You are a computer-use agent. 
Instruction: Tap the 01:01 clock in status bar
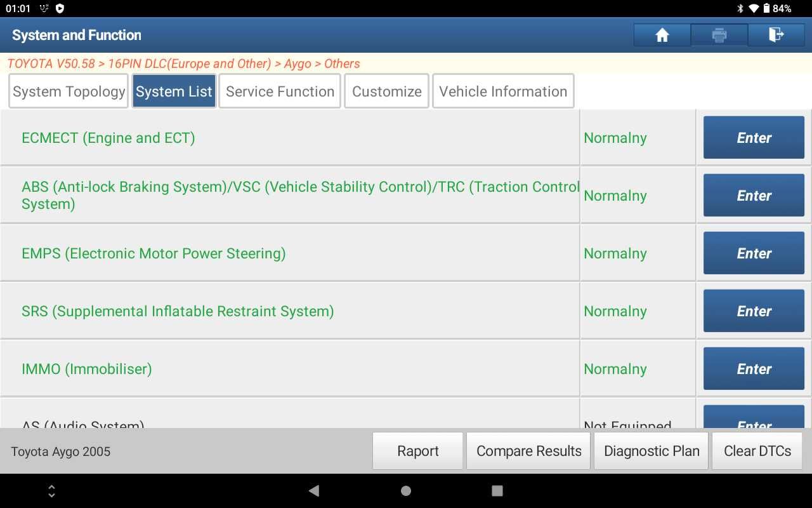tap(18, 8)
